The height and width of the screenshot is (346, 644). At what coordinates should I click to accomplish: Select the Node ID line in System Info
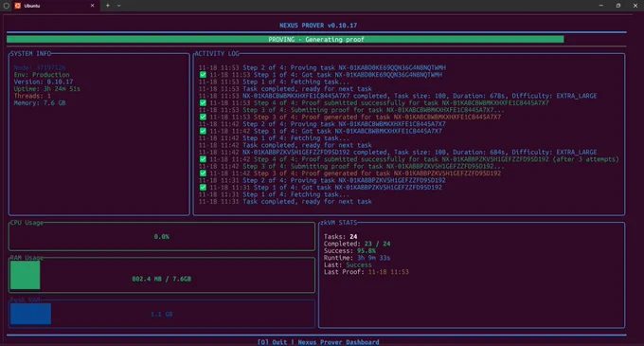[40, 67]
